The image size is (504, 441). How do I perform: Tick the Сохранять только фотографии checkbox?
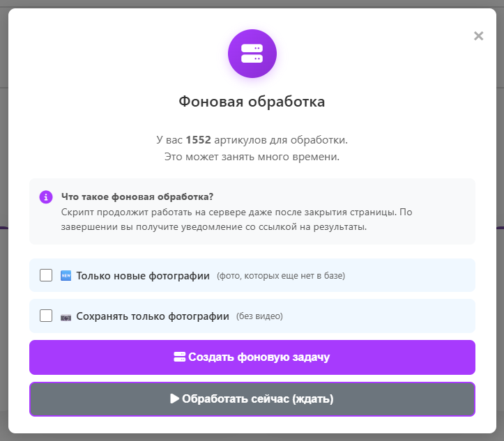click(46, 316)
